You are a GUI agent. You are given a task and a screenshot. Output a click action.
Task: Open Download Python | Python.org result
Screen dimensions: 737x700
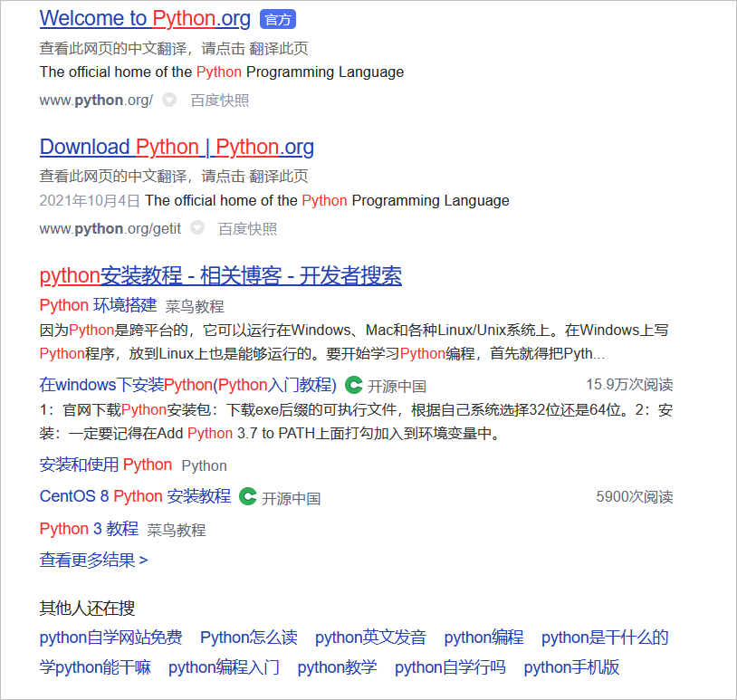(177, 147)
